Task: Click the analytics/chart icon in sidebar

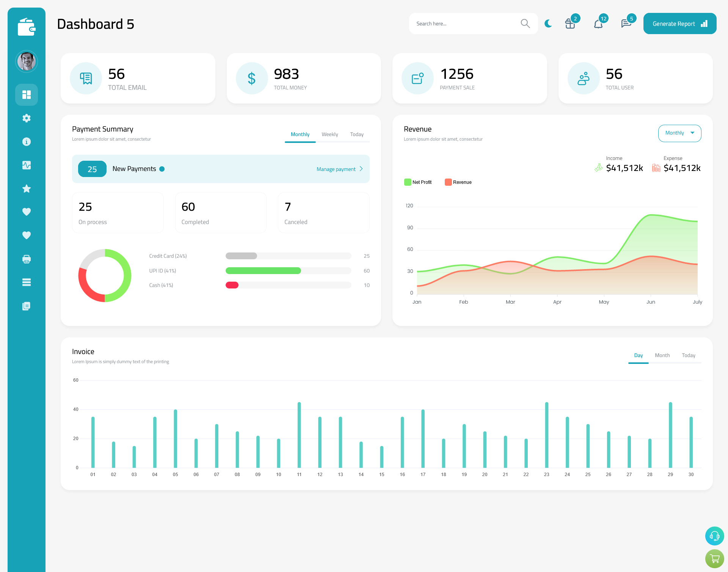Action: (27, 165)
